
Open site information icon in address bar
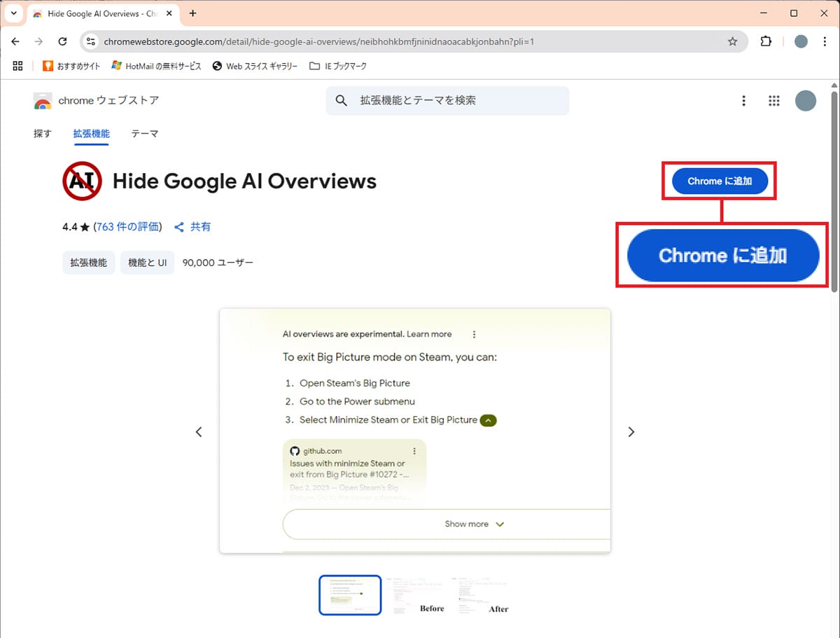[x=91, y=42]
